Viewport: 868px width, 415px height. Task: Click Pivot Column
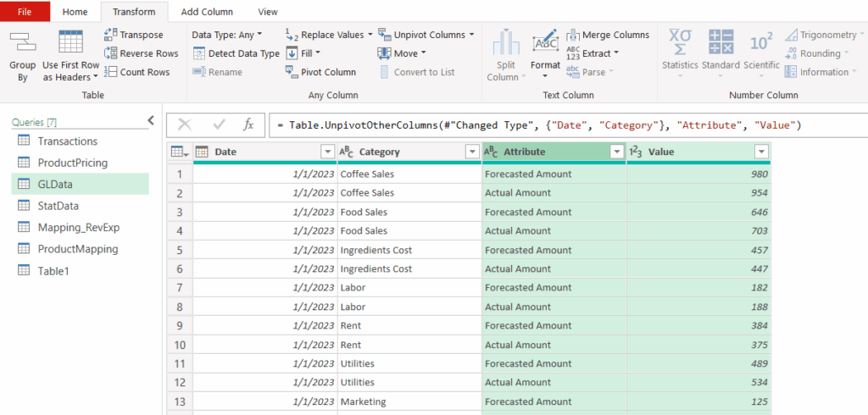coord(321,72)
